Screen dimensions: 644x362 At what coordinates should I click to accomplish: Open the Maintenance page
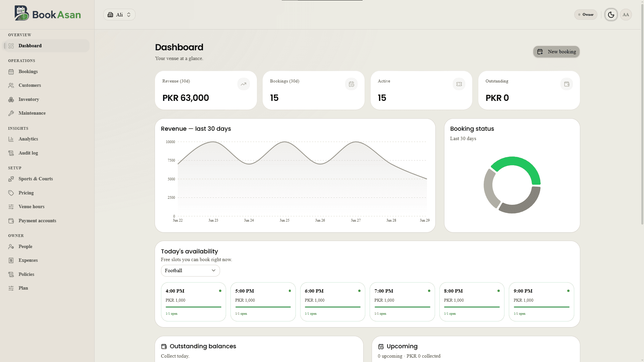47,113
